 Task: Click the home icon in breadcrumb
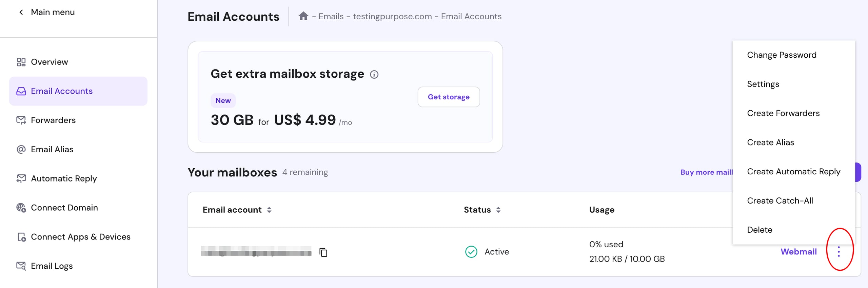pyautogui.click(x=303, y=16)
